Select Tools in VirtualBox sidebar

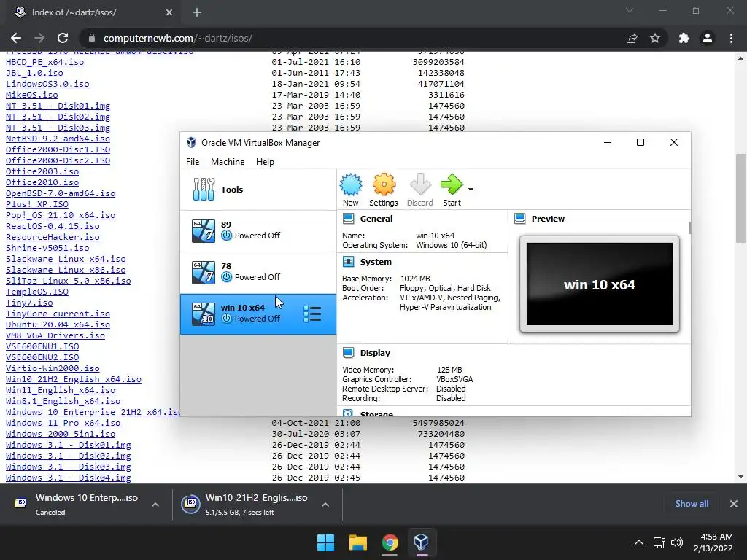click(258, 190)
